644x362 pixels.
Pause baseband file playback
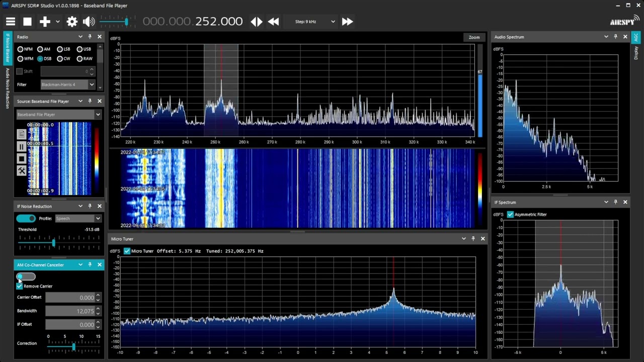(21, 146)
